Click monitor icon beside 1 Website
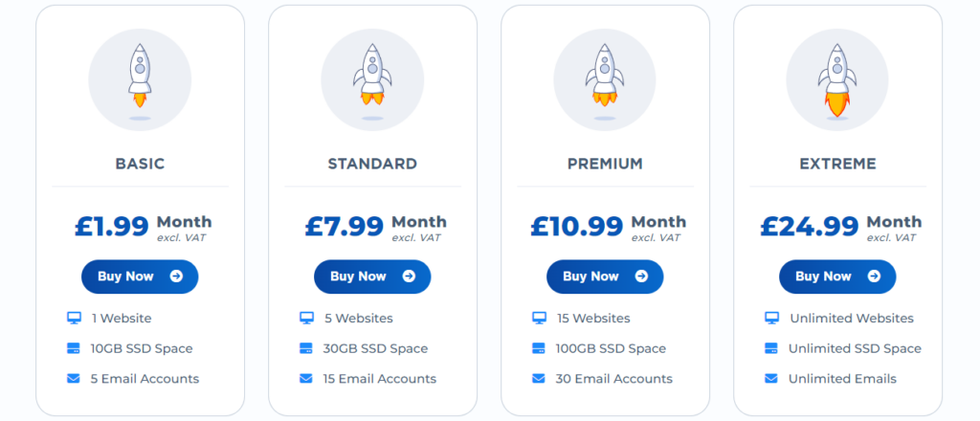 [74, 318]
